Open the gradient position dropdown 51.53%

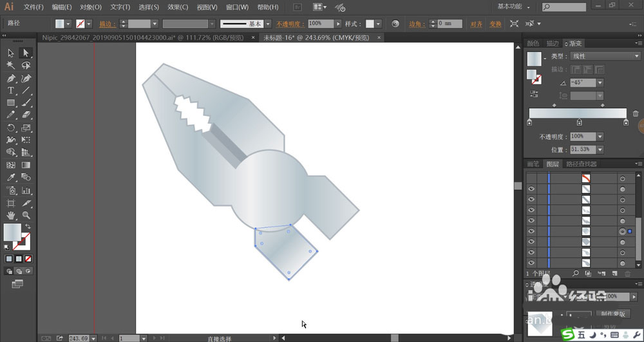point(600,149)
